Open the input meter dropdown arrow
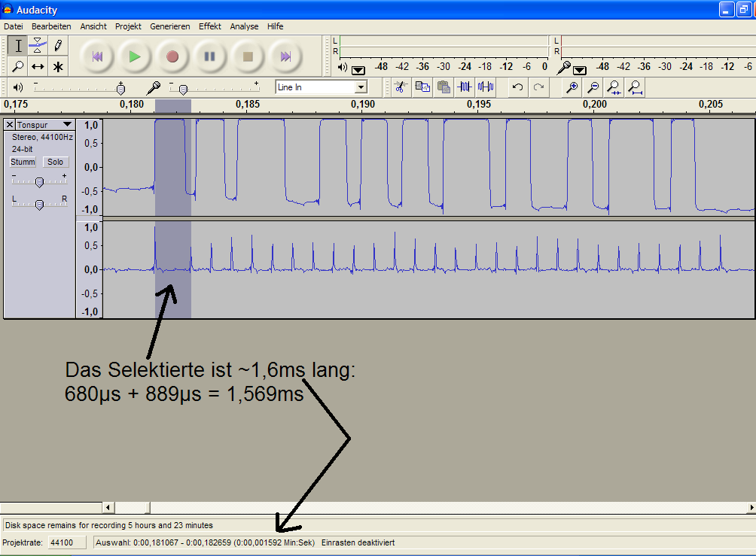This screenshot has width=756, height=556. pos(580,70)
